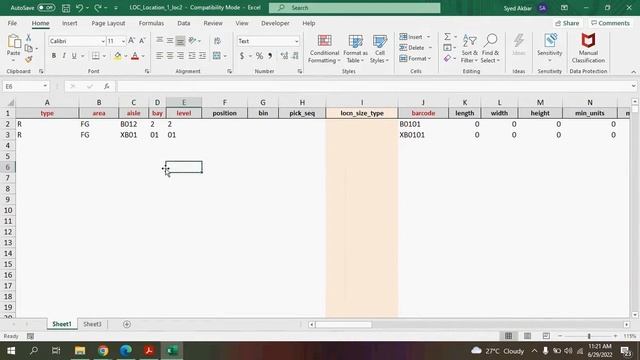Apply the Comma Style format
Screen dimensions: 640x360
tap(270, 56)
